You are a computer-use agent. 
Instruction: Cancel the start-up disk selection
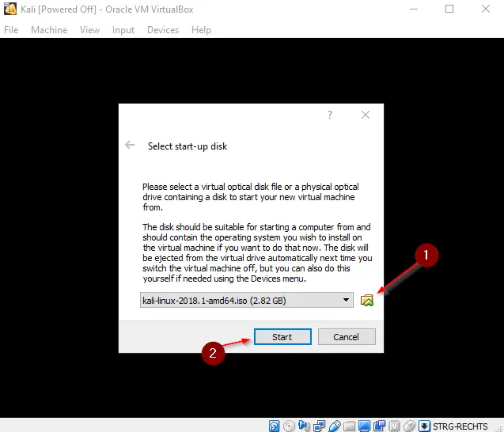(347, 337)
